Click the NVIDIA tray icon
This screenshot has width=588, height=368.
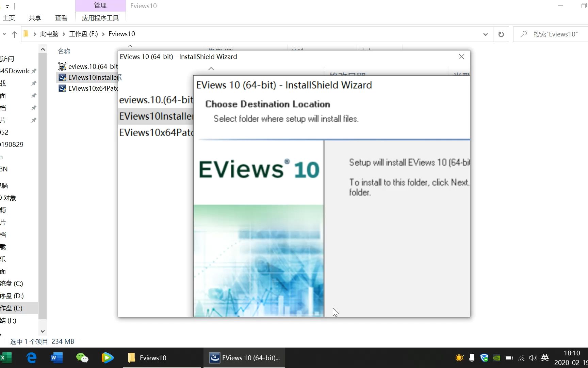(496, 358)
